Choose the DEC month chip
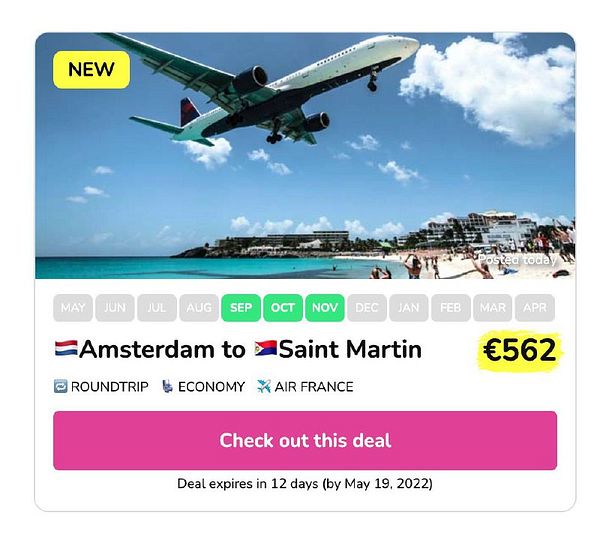 point(367,308)
